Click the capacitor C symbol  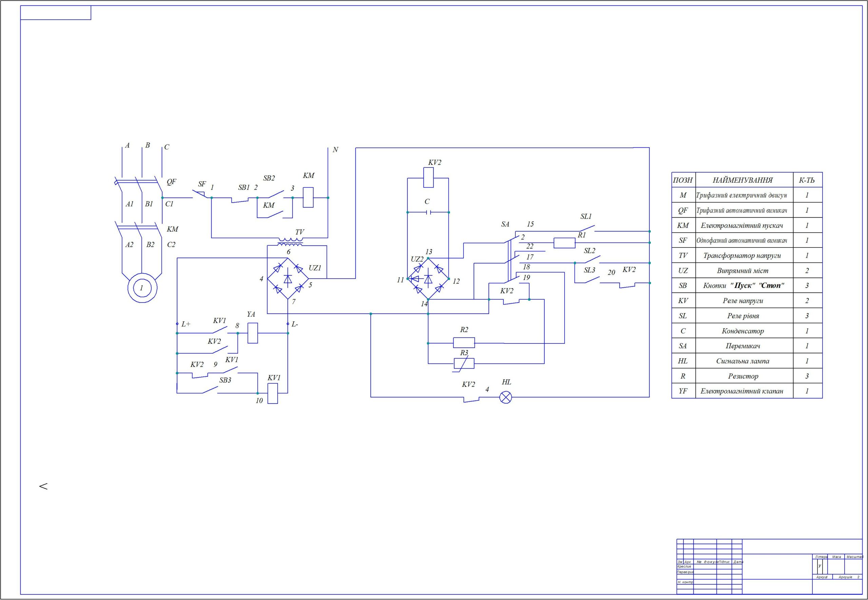pos(428,213)
